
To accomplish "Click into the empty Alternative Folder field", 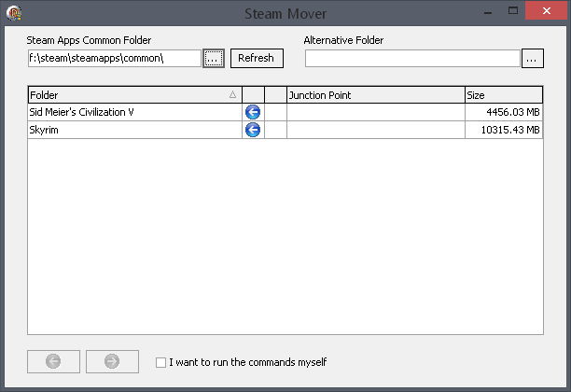I will [412, 58].
